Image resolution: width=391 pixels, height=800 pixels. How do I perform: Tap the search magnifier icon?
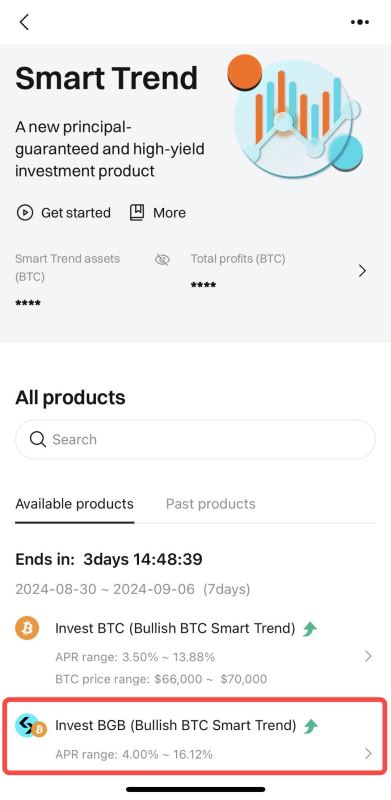click(x=38, y=439)
